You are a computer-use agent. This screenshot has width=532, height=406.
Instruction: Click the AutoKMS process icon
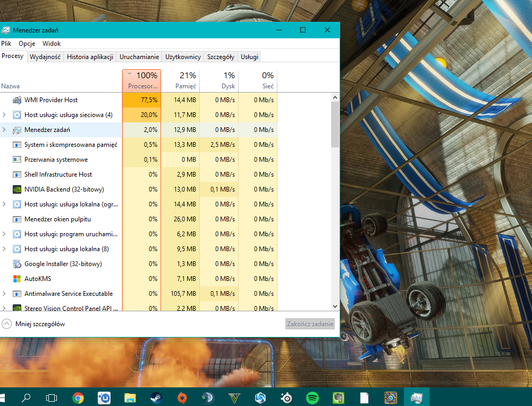[x=16, y=279]
